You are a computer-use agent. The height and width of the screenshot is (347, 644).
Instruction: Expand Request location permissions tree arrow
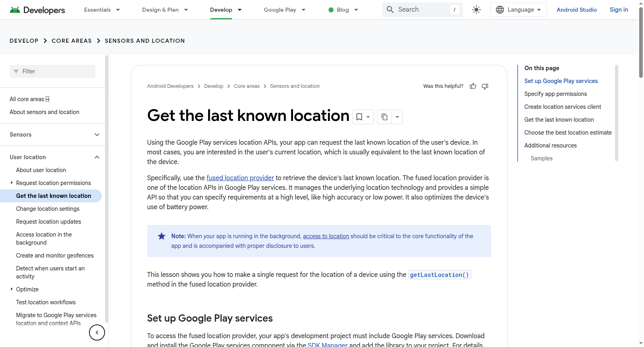pos(12,183)
